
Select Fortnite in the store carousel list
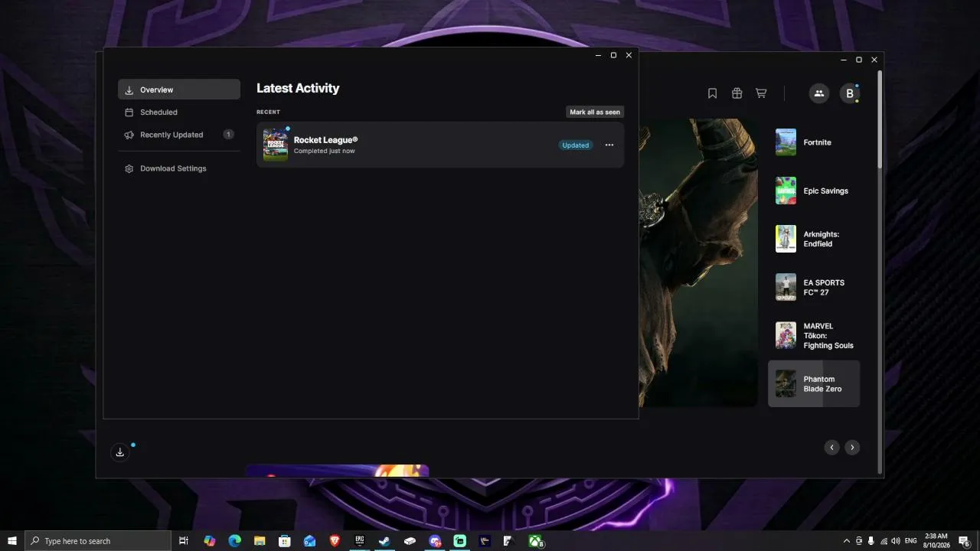pyautogui.click(x=814, y=142)
